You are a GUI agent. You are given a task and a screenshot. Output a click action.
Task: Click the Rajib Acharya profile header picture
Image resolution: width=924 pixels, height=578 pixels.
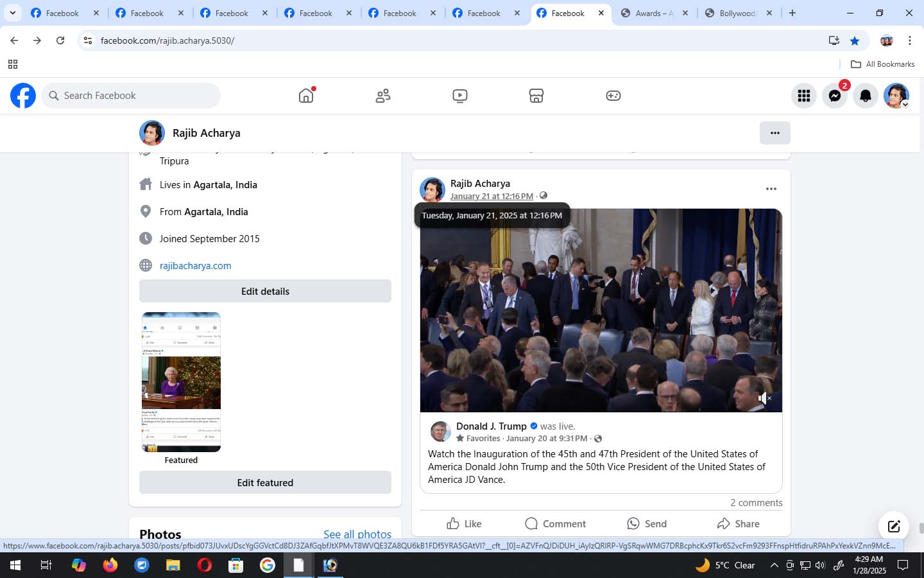point(152,133)
